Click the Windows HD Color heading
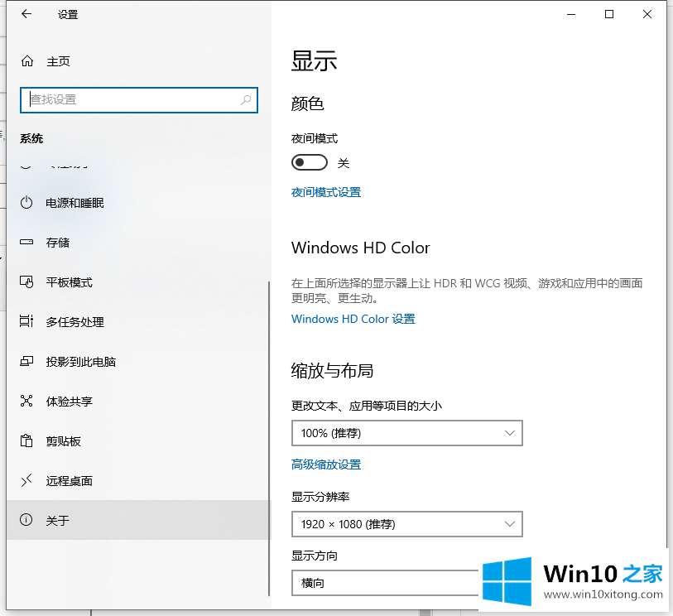673x616 pixels. tap(361, 248)
